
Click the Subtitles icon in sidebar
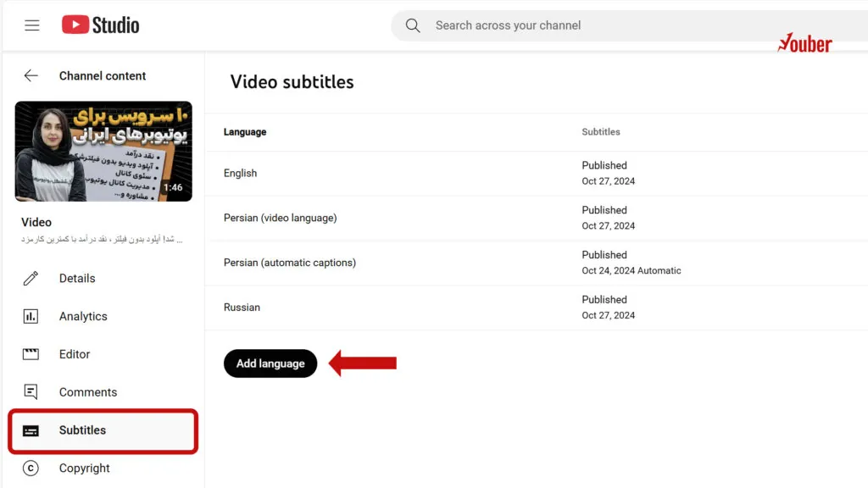[31, 430]
